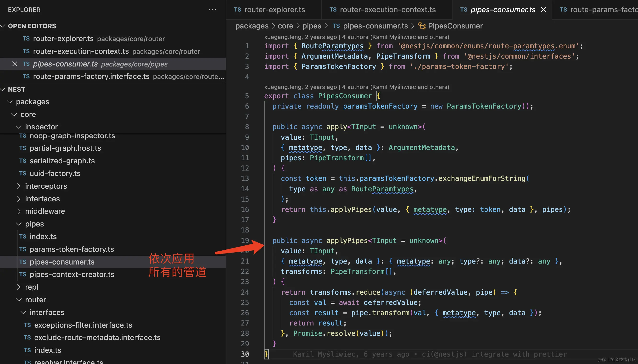Click core breadcrumb segment
638x364 pixels.
tap(285, 26)
